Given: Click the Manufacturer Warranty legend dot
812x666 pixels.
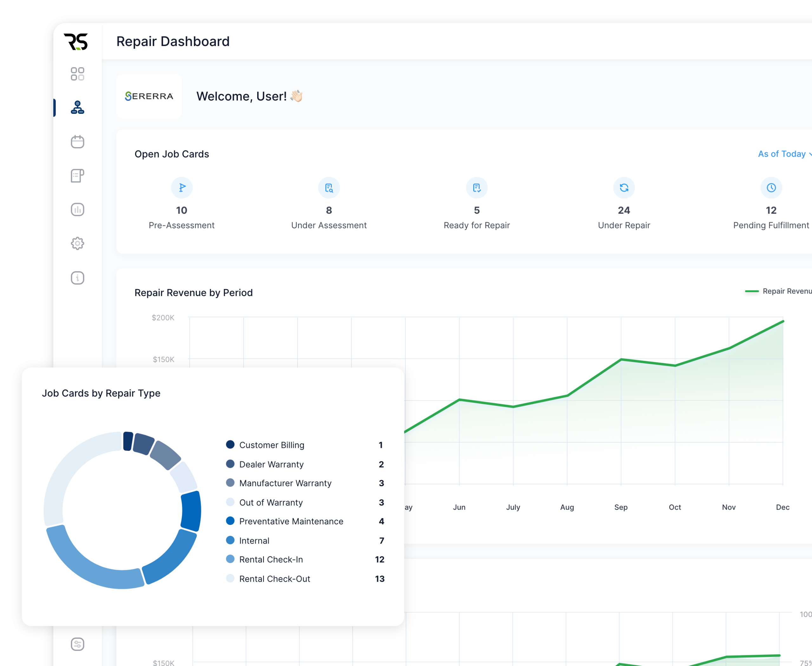Looking at the screenshot, I should pos(230,482).
